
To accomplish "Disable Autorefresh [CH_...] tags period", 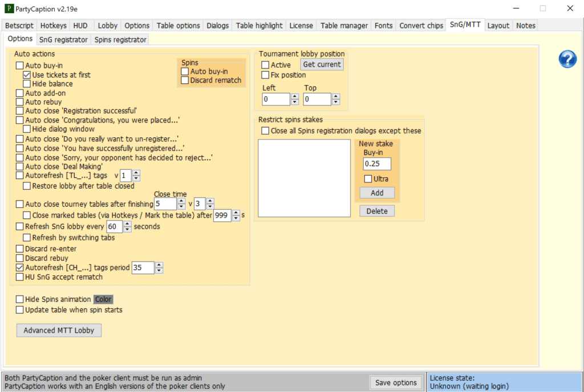I will [x=20, y=267].
